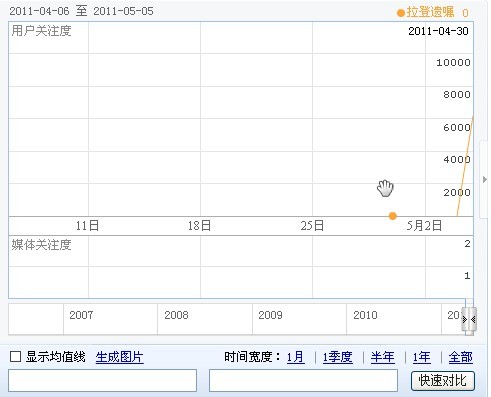Click the 11日 axis label
Image resolution: width=491 pixels, height=397 pixels.
[x=87, y=226]
